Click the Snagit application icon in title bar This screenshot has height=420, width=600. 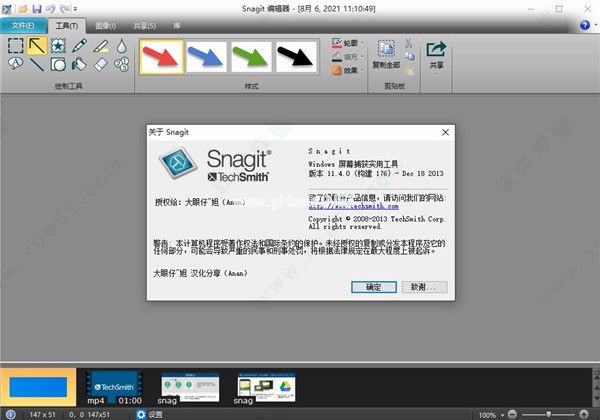tap(7, 8)
